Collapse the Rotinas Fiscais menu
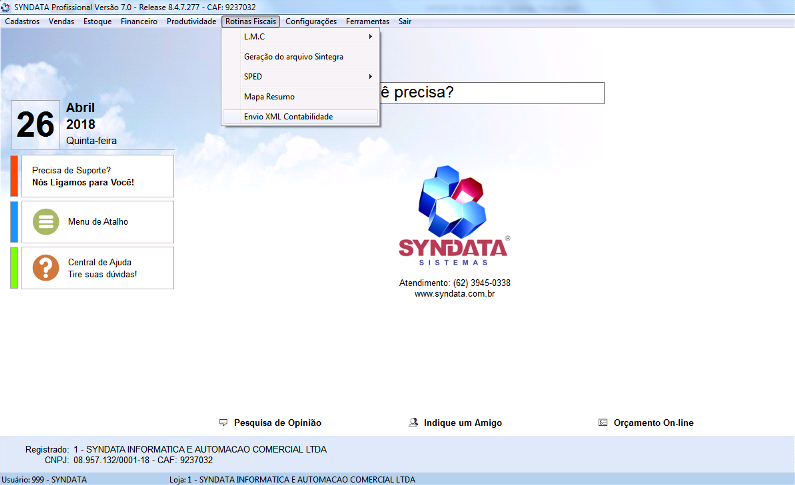This screenshot has width=795, height=485. click(x=250, y=21)
